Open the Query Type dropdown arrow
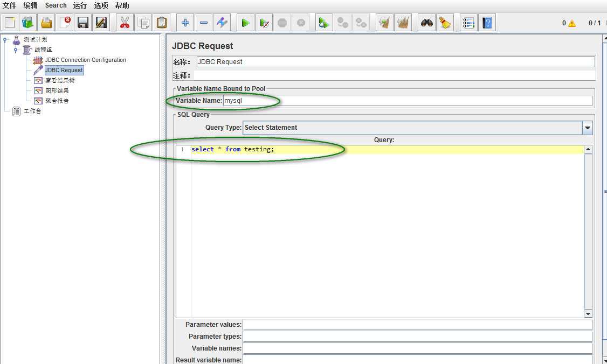This screenshot has height=364, width=607. click(x=587, y=128)
